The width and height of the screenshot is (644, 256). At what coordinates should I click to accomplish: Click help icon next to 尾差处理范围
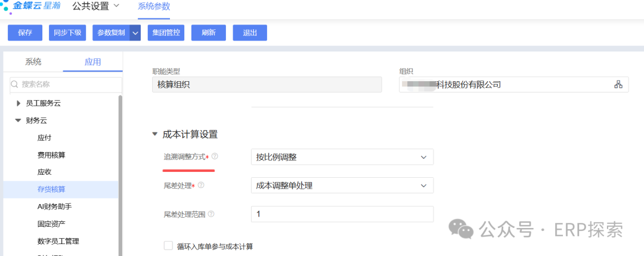pyautogui.click(x=211, y=214)
